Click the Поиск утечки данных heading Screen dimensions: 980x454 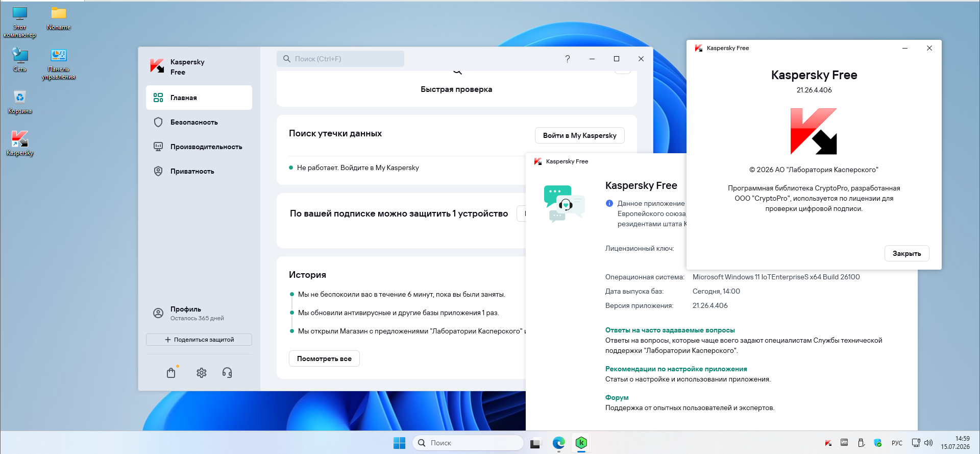[x=335, y=133]
